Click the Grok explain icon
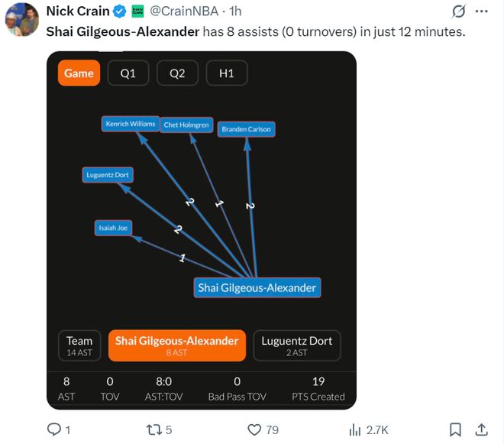 pyautogui.click(x=459, y=11)
